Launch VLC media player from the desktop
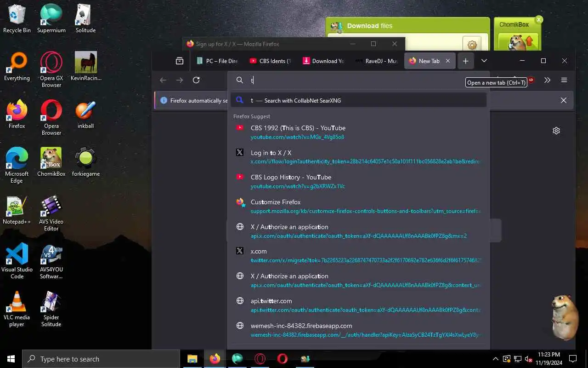Image resolution: width=588 pixels, height=368 pixels. click(17, 309)
